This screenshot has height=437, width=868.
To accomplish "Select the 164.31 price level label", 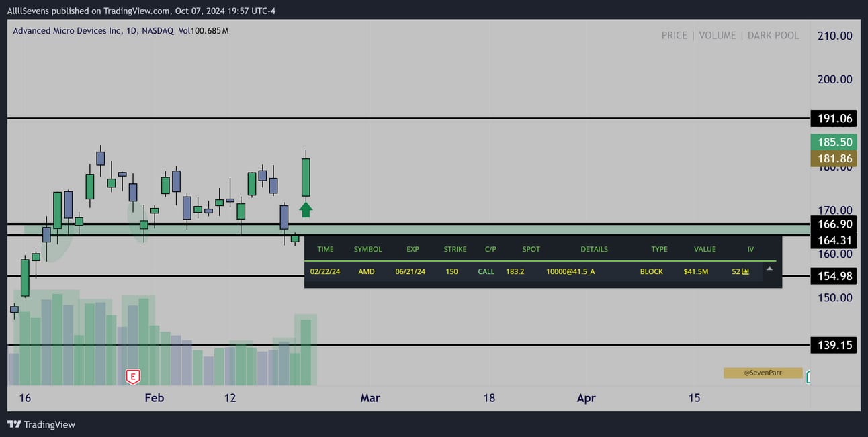I will [x=834, y=240].
